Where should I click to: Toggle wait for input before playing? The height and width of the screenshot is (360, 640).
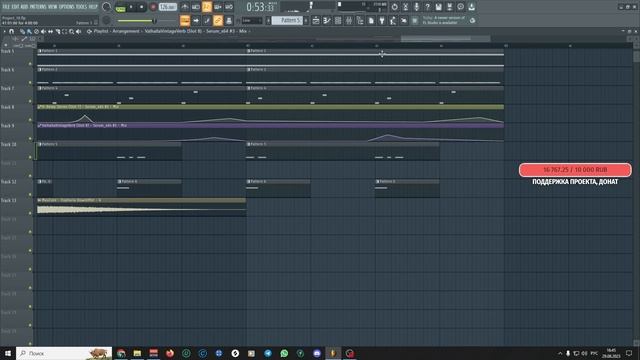click(x=196, y=7)
